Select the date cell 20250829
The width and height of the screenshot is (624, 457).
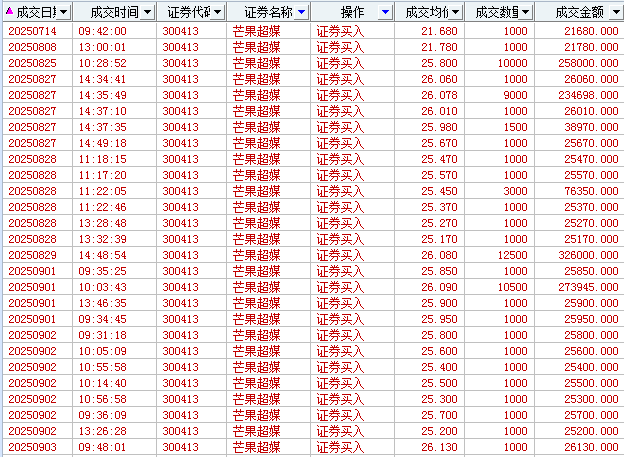[32, 255]
